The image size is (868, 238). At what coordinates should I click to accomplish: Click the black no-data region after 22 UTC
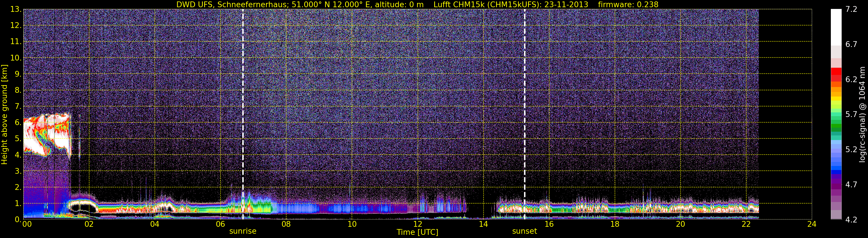(x=785, y=114)
